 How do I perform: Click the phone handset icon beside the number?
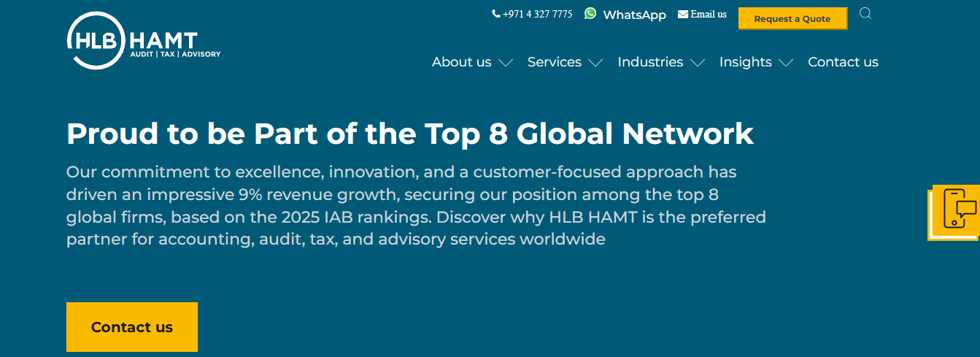tap(496, 14)
